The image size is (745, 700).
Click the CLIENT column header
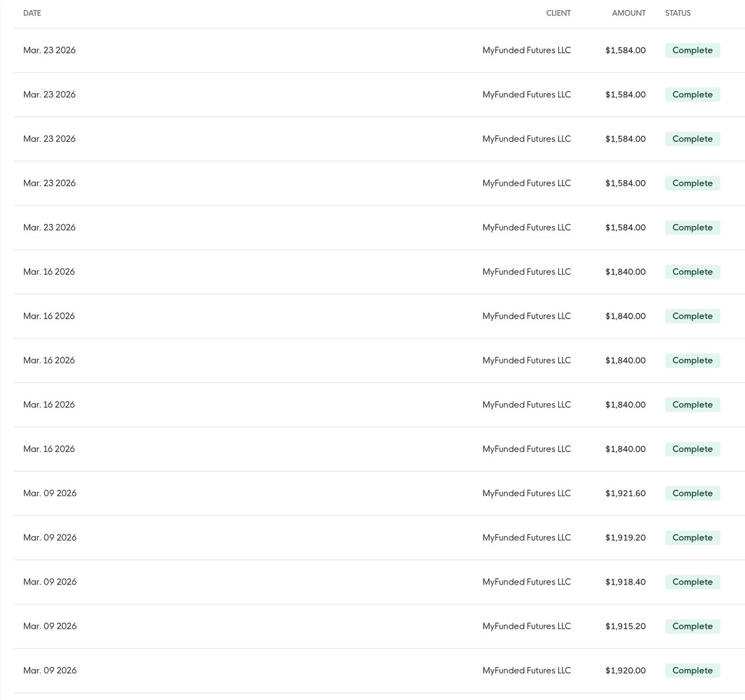(x=558, y=13)
